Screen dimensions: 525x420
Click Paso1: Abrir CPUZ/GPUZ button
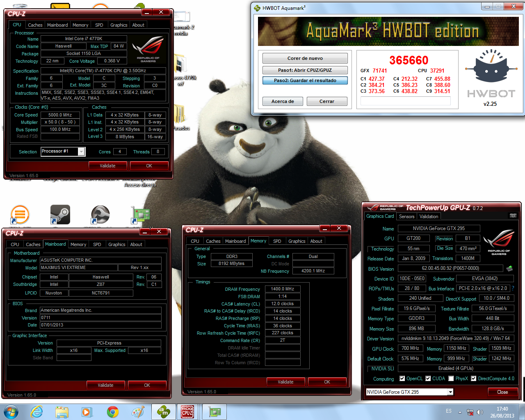pos(305,70)
